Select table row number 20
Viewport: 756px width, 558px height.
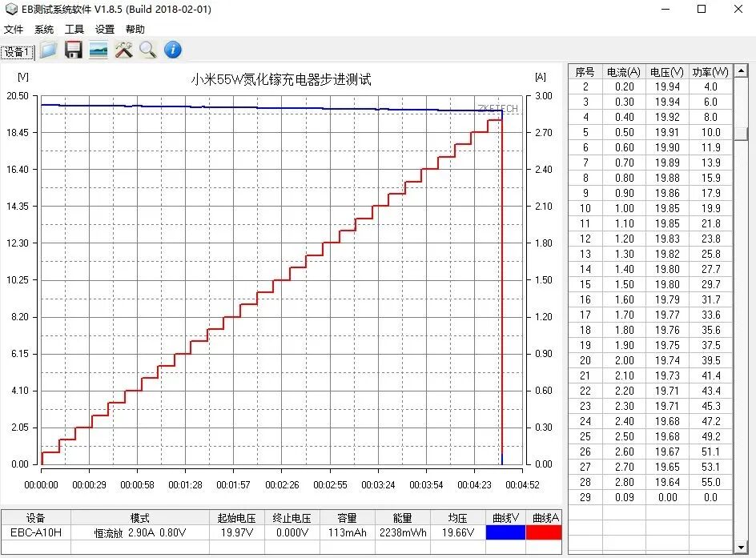click(x=650, y=360)
